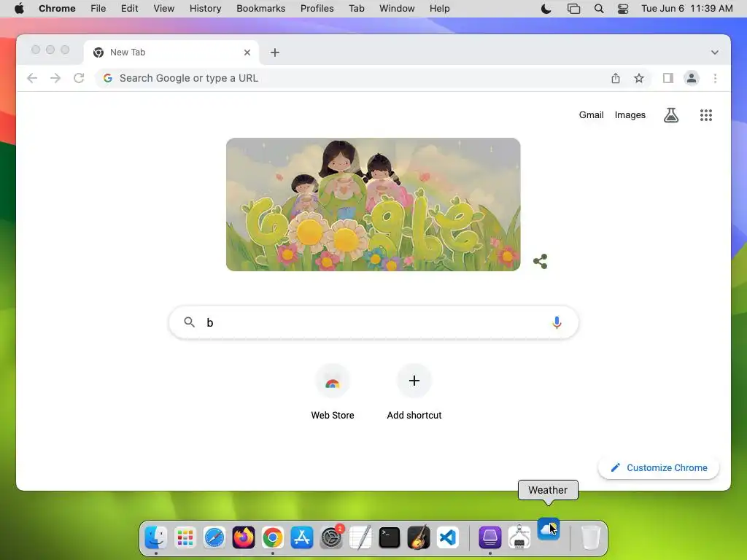747x560 pixels.
Task: Open the Profiles menu
Action: point(317,9)
